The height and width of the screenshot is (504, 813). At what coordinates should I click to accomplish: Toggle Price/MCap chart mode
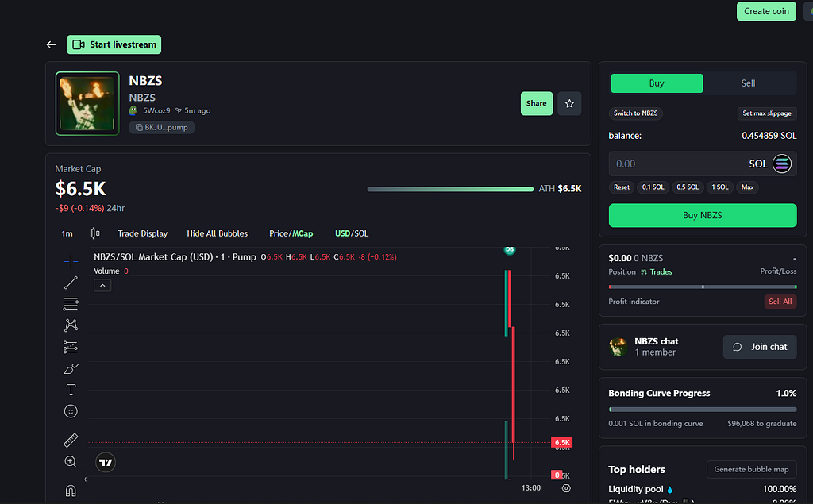tap(291, 233)
